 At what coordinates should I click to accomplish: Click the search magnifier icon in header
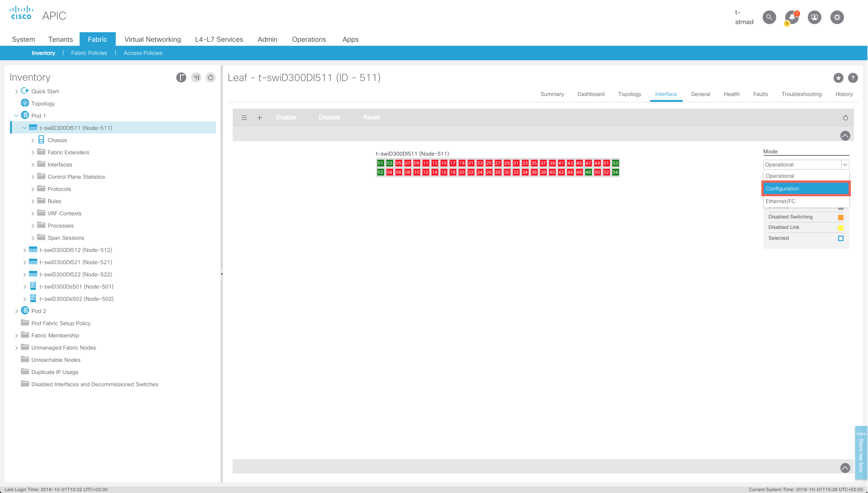click(769, 17)
